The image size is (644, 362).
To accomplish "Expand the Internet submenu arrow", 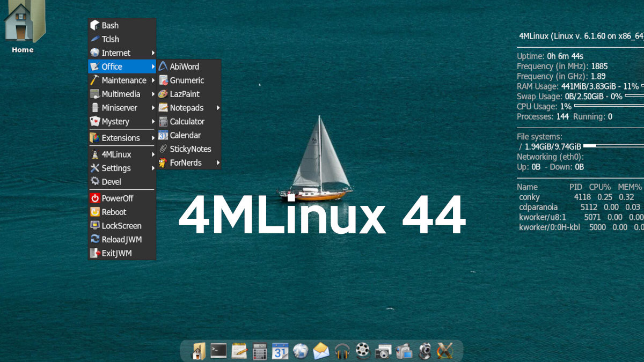I will [153, 53].
